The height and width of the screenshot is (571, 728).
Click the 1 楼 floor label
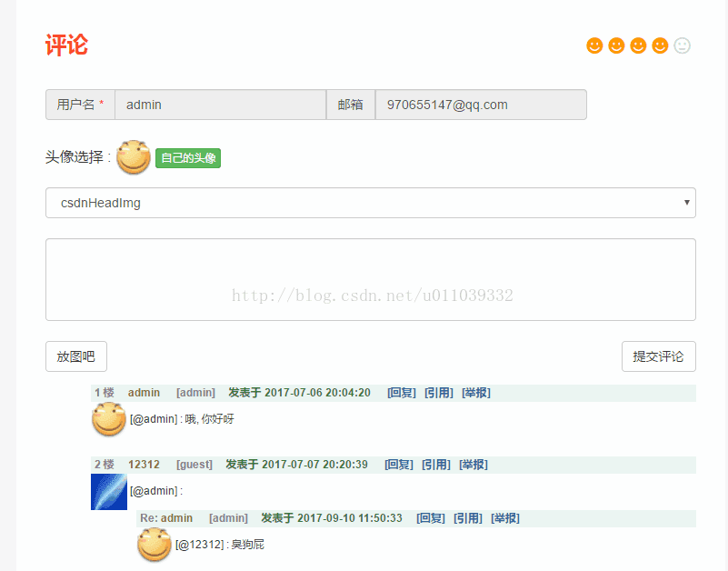point(105,393)
